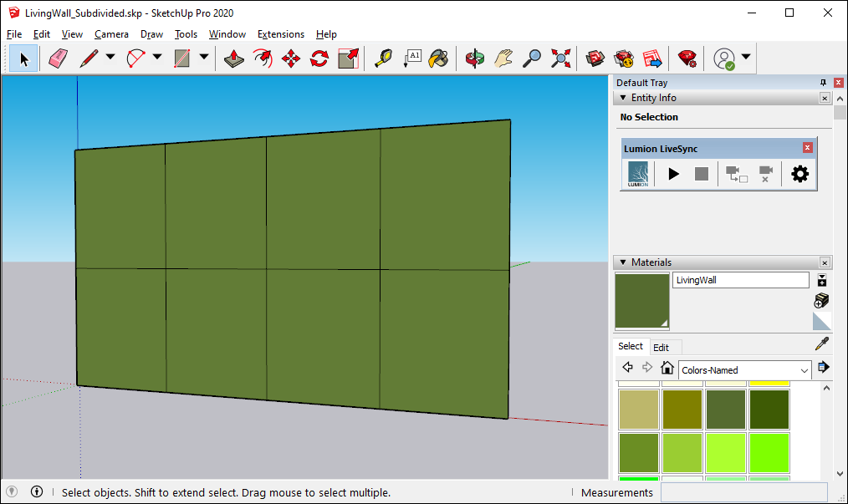Select the Eraser tool
848x504 pixels.
pyautogui.click(x=57, y=59)
